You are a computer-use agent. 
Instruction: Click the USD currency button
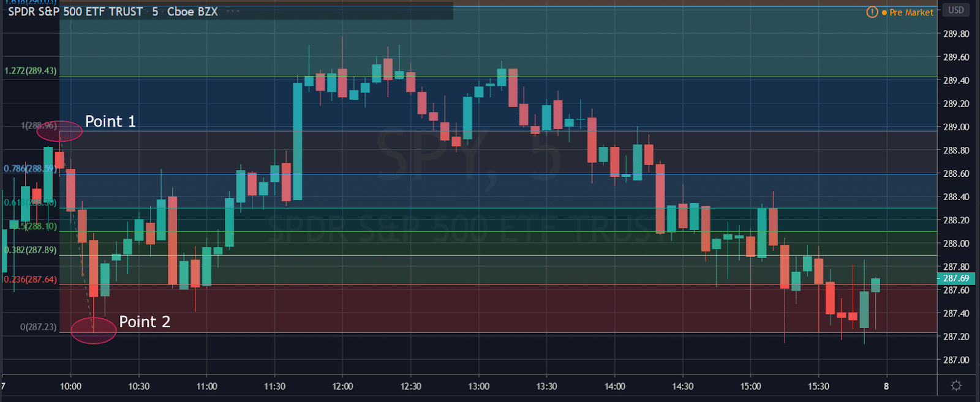click(956, 10)
